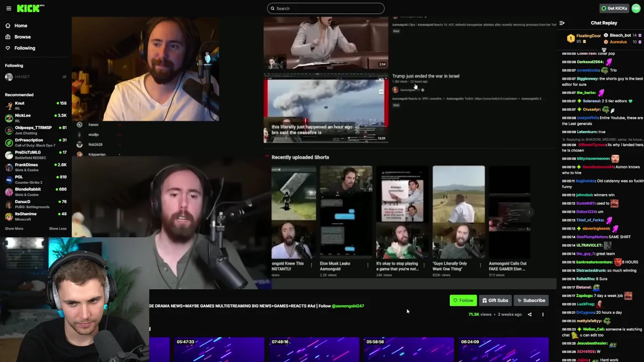644x362 pixels.
Task: Click DrCygnus username in chat
Action: 585,313
